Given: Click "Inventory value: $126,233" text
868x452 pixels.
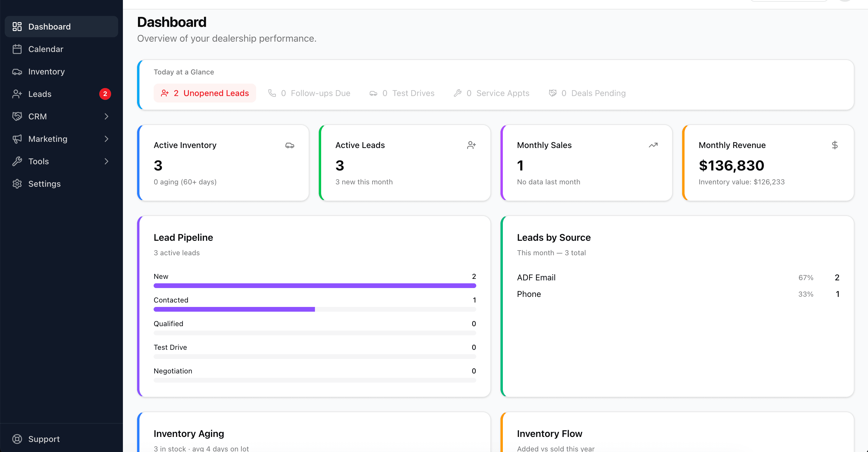Looking at the screenshot, I should pos(742,182).
